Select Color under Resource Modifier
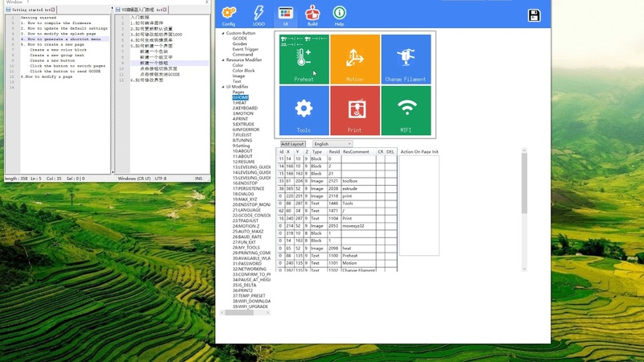This screenshot has height=362, width=644. [237, 65]
